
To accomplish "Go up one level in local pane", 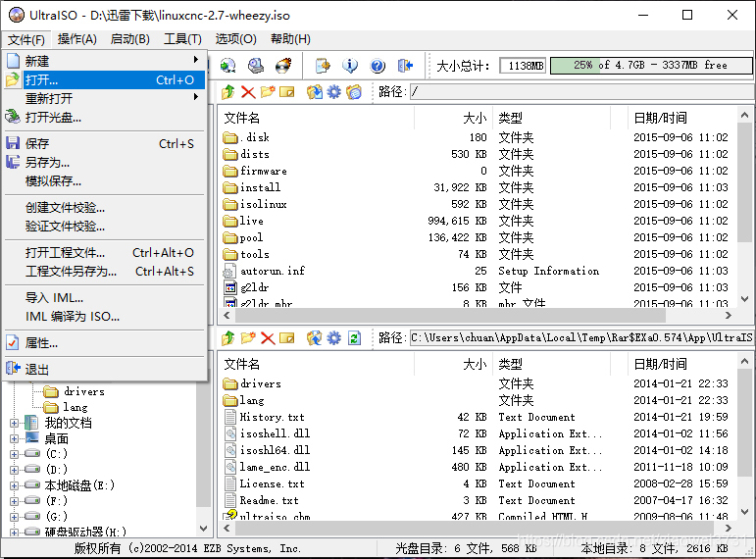I will point(228,338).
